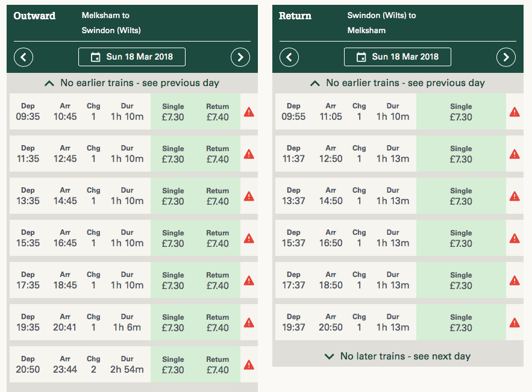Show later trains under Return list

[x=398, y=356]
